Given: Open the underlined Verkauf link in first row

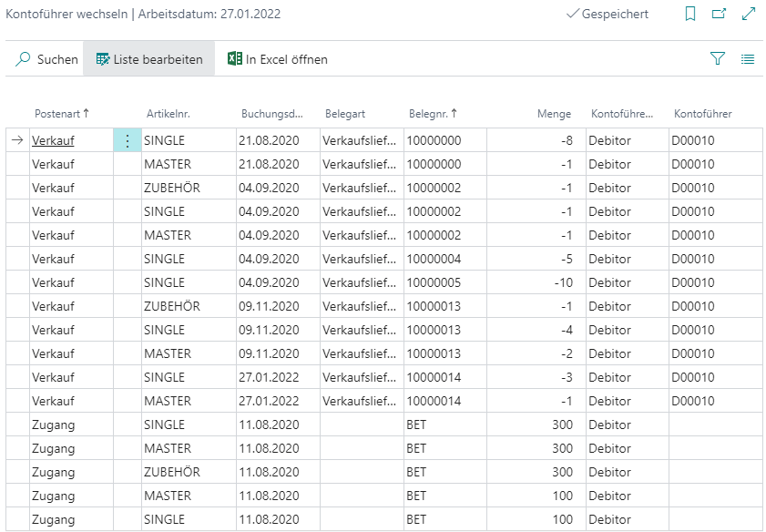Looking at the screenshot, I should pyautogui.click(x=53, y=141).
